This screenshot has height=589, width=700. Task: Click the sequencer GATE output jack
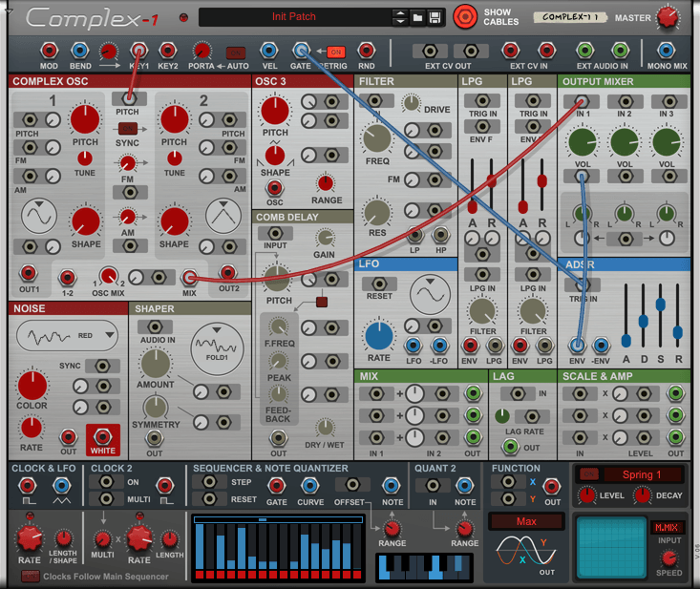[276, 486]
